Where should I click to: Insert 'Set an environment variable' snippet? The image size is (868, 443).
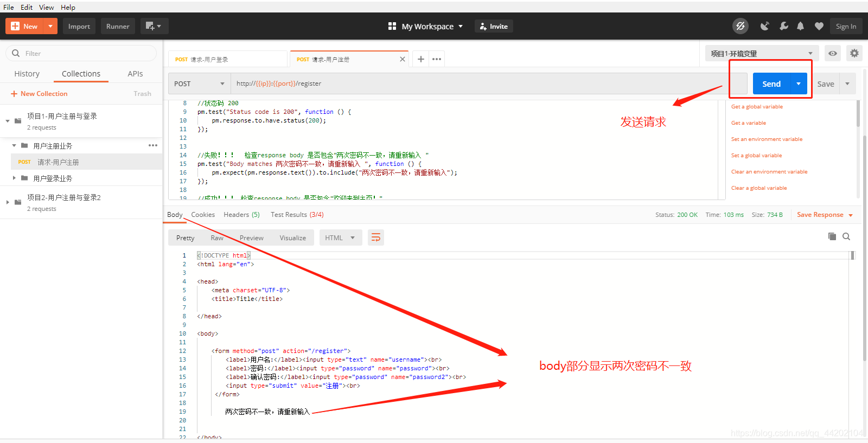[x=767, y=139]
